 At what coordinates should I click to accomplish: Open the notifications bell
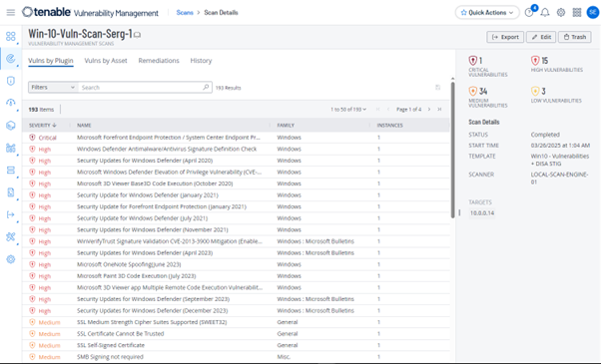[545, 13]
